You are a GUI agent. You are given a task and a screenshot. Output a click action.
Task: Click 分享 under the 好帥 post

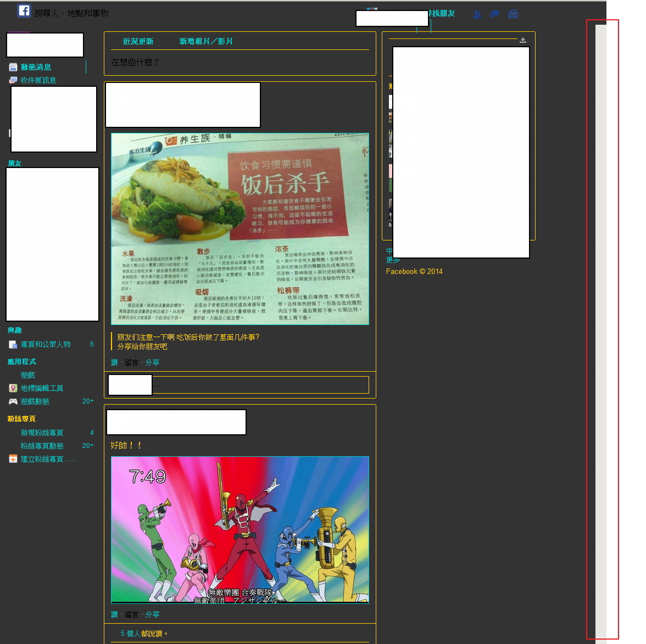click(152, 615)
